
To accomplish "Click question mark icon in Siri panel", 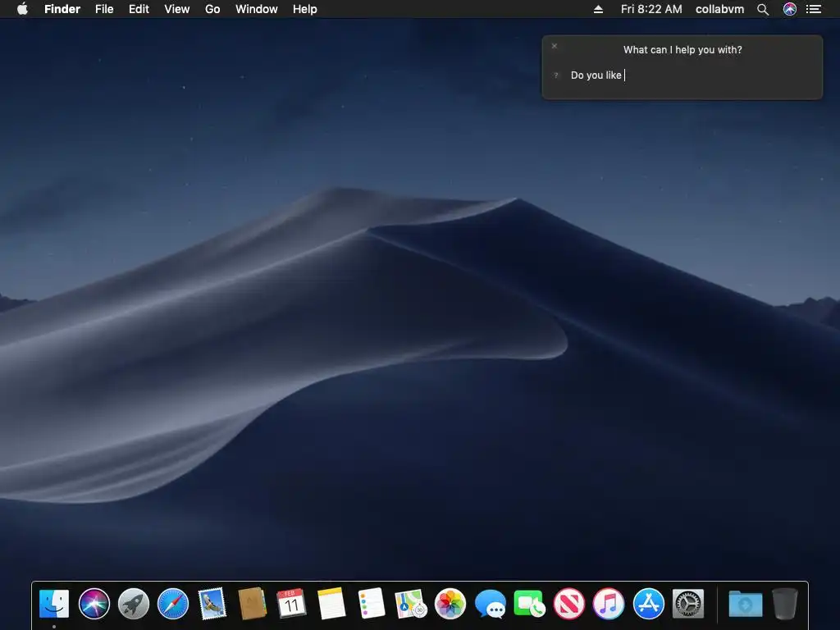I will (556, 75).
